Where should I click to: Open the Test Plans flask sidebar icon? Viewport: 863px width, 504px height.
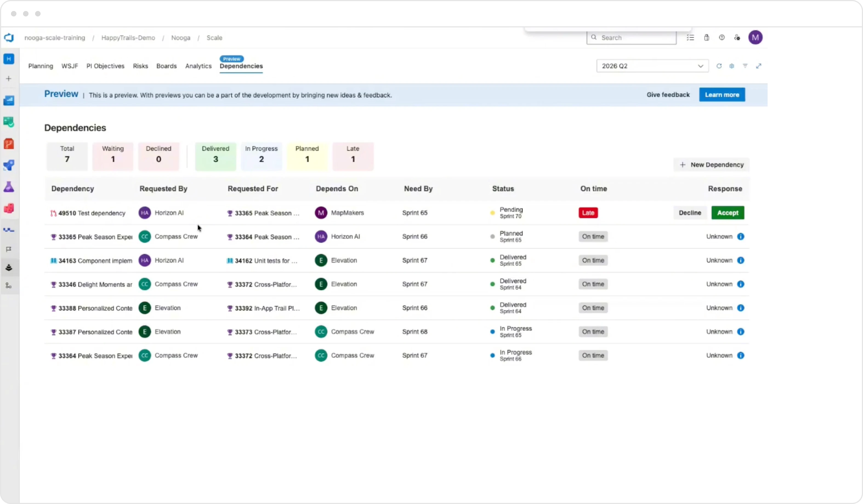pos(8,187)
